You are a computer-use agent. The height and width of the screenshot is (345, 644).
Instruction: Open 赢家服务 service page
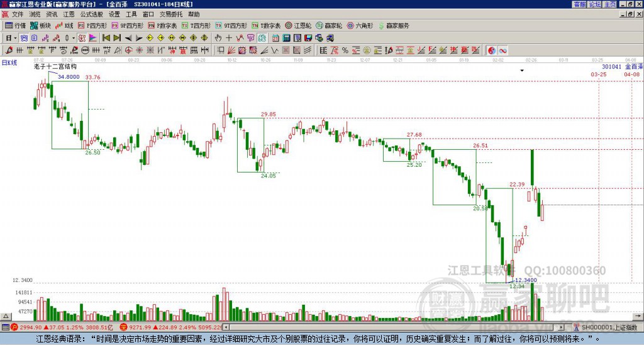tap(394, 25)
